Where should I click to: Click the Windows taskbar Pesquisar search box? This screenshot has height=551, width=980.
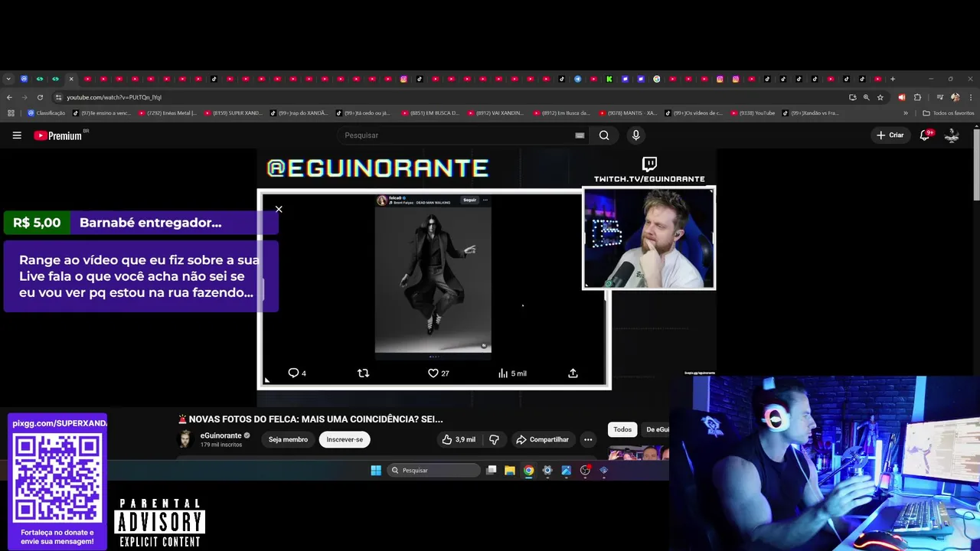pos(433,471)
